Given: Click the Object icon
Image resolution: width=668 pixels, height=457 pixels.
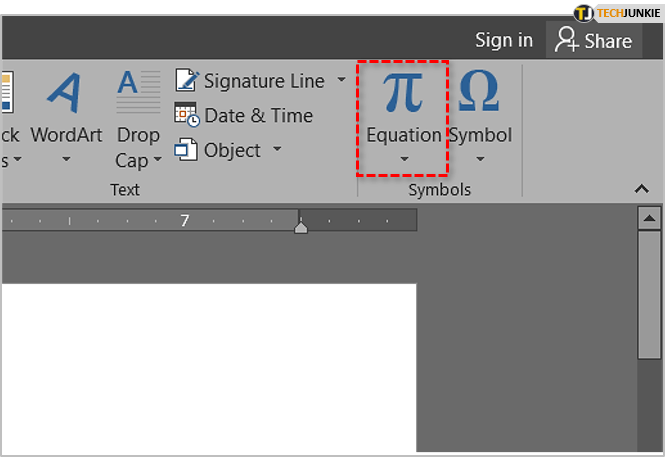Looking at the screenshot, I should 186,150.
